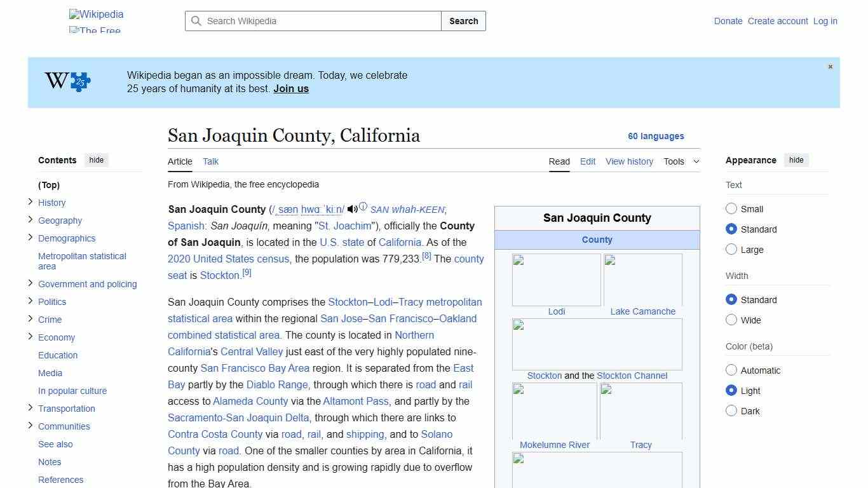
Task: Click the Search button
Action: [x=463, y=21]
